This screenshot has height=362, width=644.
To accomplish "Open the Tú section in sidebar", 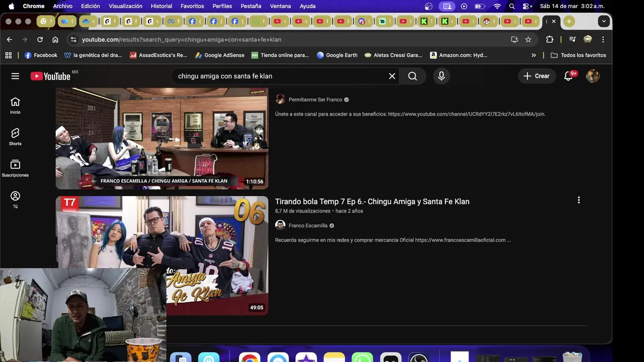I will (15, 200).
